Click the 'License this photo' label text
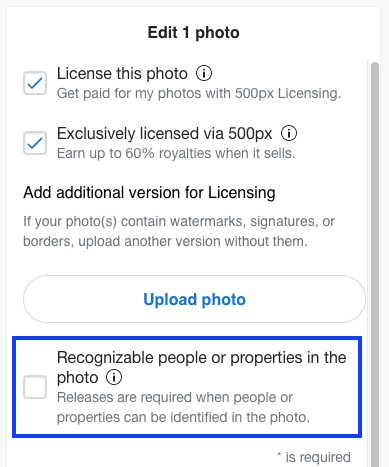Screen dimensions: 389x467 [x=122, y=73]
